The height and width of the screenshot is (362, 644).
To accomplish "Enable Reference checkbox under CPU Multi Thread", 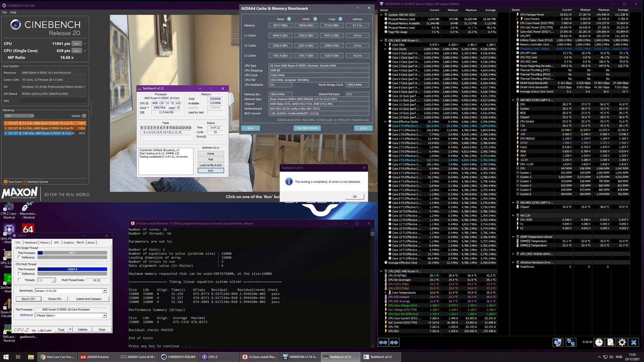I will click(19, 274).
